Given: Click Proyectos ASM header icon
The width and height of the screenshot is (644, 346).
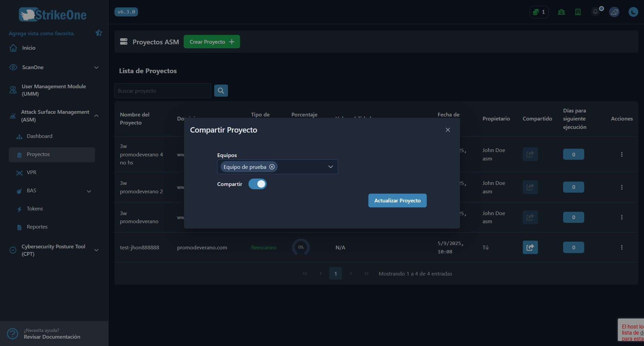Looking at the screenshot, I should pos(124,42).
